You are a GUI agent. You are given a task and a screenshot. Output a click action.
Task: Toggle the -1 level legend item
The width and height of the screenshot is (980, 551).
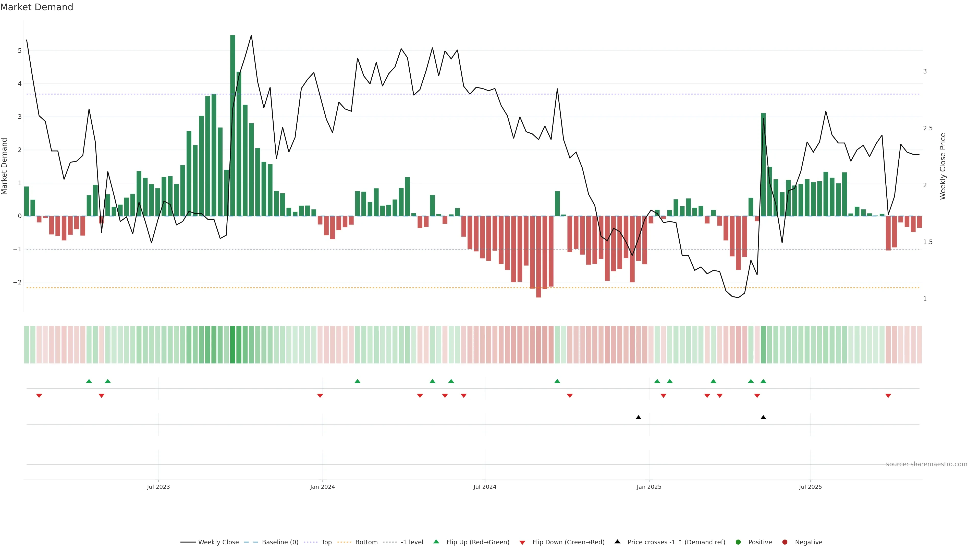(x=412, y=542)
